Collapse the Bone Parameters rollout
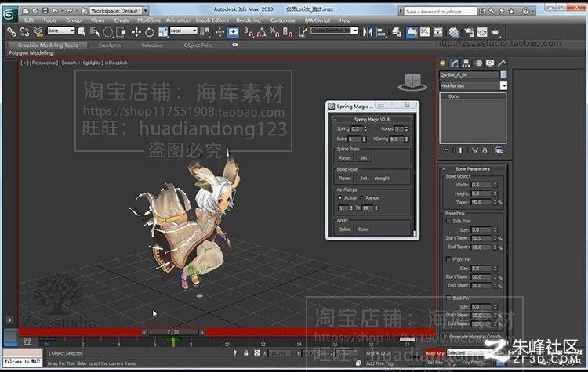 pos(473,169)
